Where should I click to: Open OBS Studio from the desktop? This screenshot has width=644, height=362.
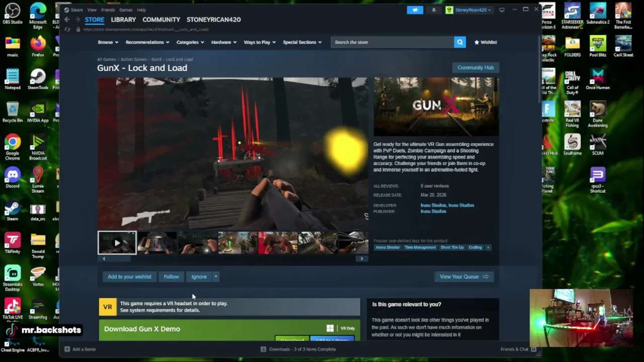13,14
